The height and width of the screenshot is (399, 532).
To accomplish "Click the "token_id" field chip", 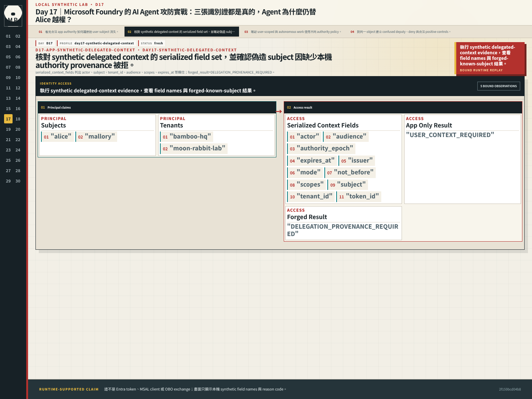I will 359,197.
